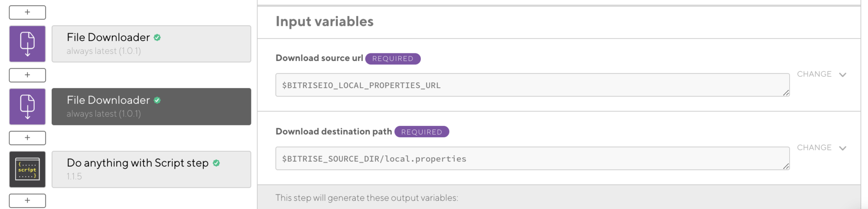Click the selected File Downloader step's purple icon
Screen dimensions: 868x209
[x=28, y=106]
